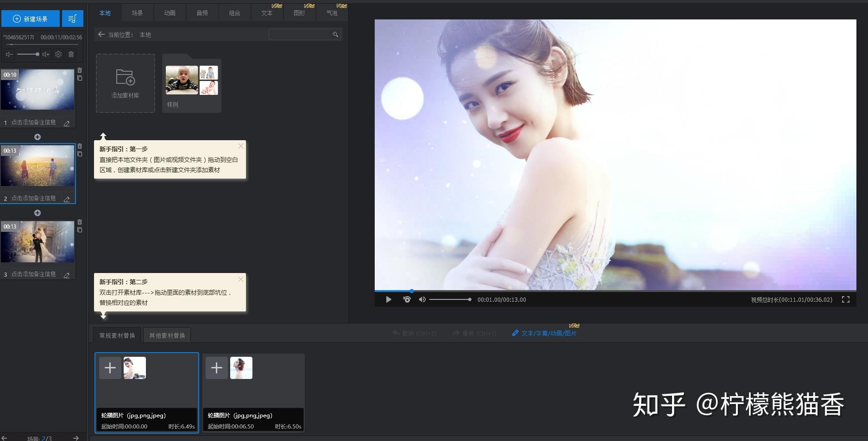Click the volume decrease icon

click(9, 54)
